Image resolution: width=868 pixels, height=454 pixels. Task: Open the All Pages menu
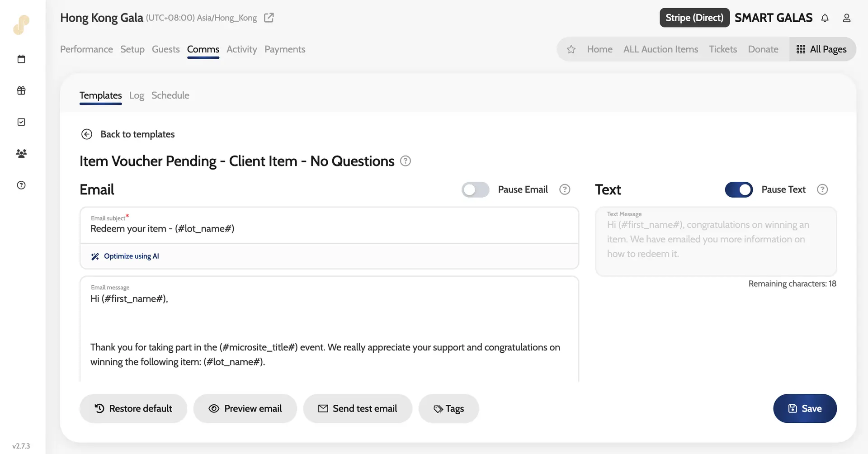point(822,49)
